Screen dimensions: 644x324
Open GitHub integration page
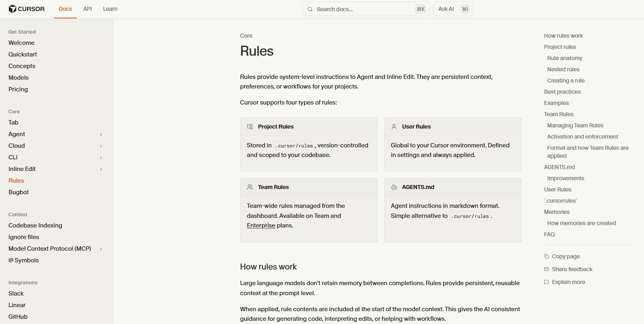coord(18,317)
